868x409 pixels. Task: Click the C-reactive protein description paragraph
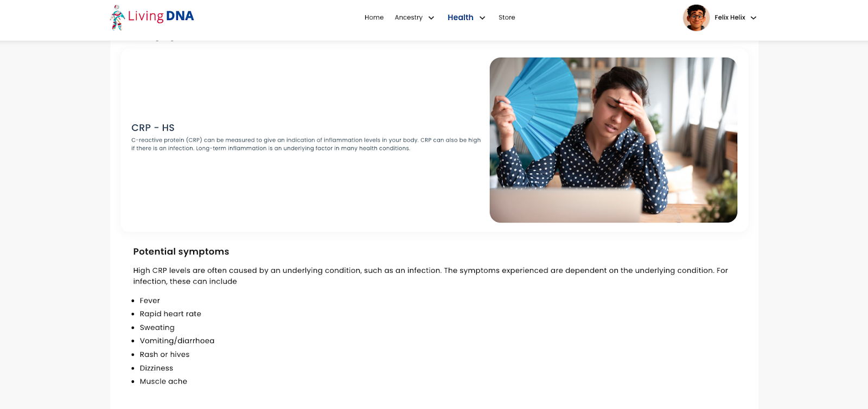click(x=306, y=144)
